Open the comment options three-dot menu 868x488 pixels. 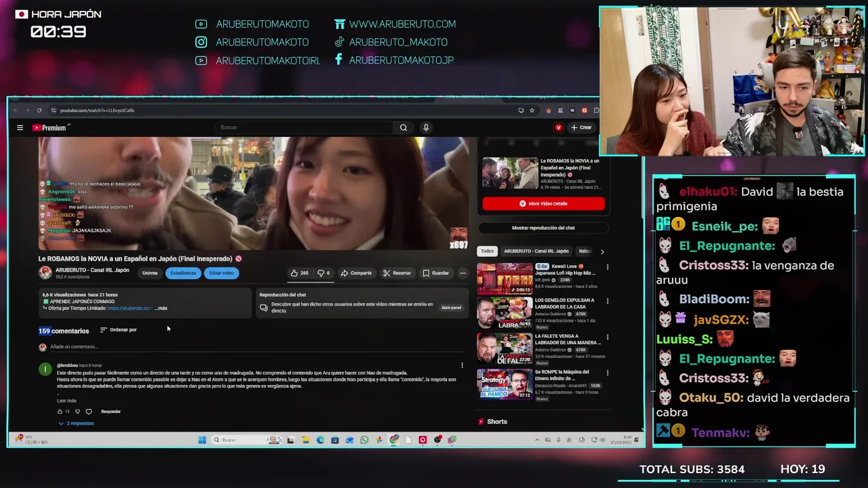[462, 365]
